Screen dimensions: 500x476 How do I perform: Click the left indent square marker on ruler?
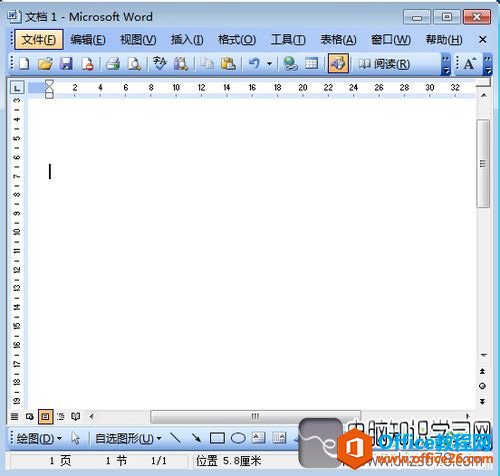click(49, 95)
